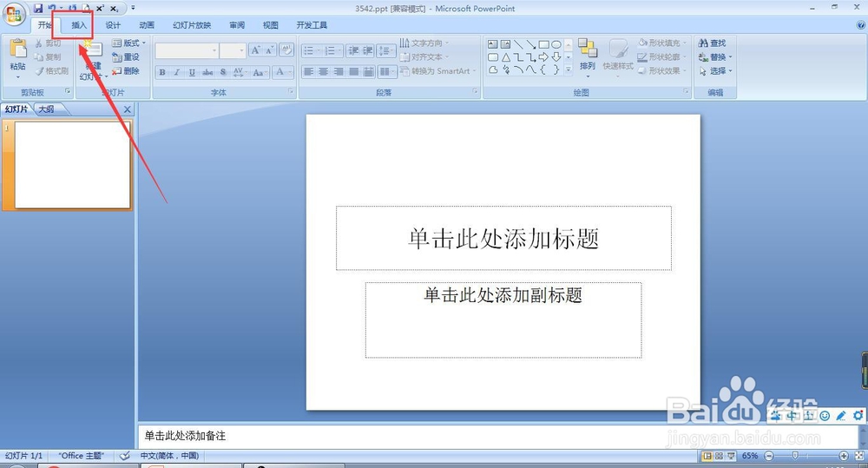Justify text alignment
The height and width of the screenshot is (468, 868).
pos(354,71)
